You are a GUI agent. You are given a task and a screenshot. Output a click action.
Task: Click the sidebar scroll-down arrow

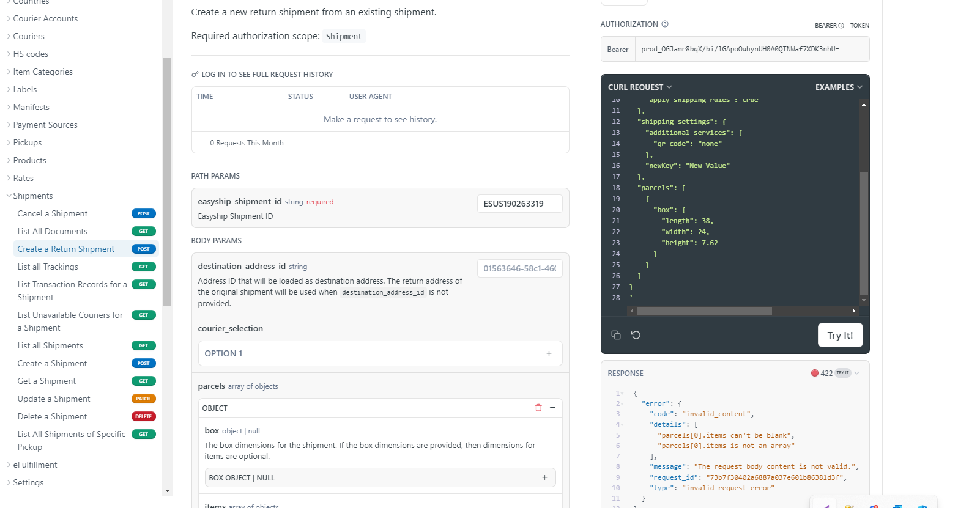[167, 491]
